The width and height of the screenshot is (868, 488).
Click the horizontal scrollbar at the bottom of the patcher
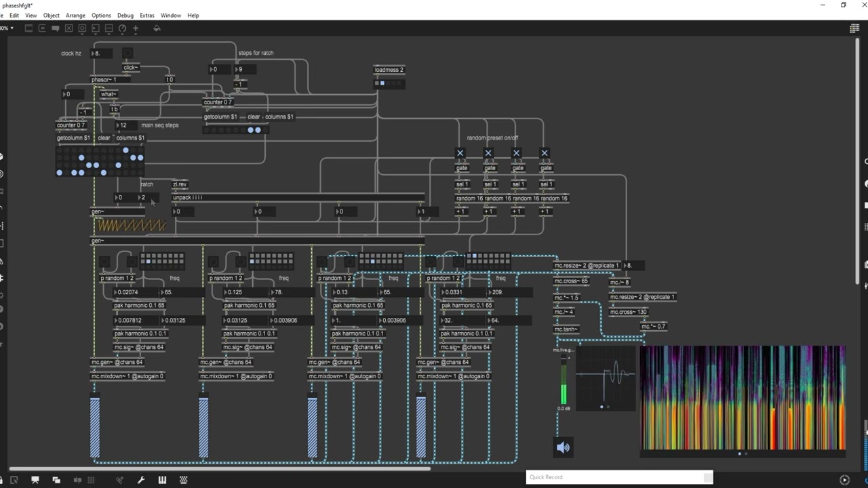[219, 468]
